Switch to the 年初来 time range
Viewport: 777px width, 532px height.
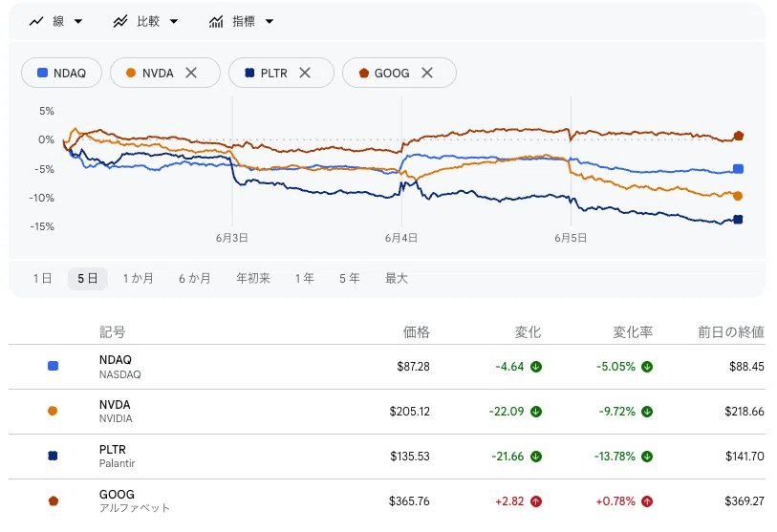[252, 278]
